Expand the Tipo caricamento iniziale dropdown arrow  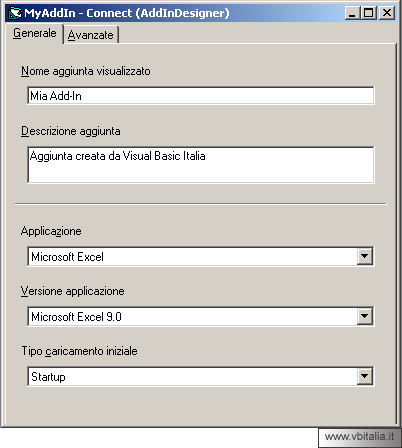click(364, 376)
